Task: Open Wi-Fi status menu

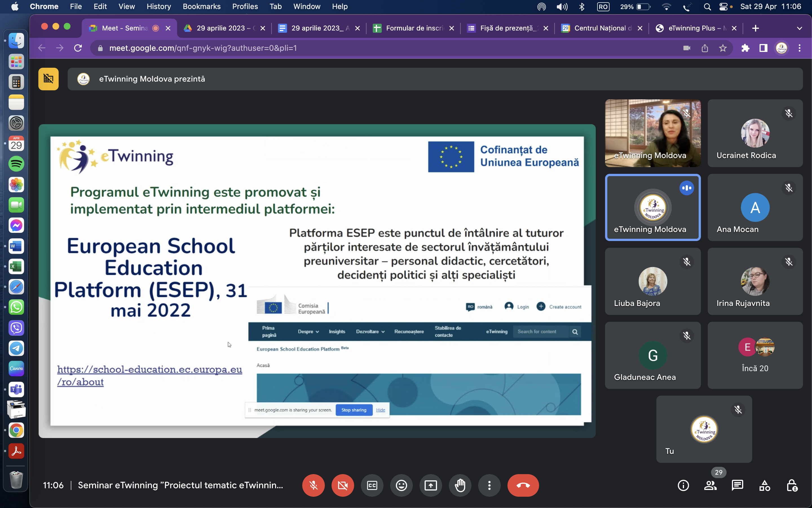Action: coord(667,6)
